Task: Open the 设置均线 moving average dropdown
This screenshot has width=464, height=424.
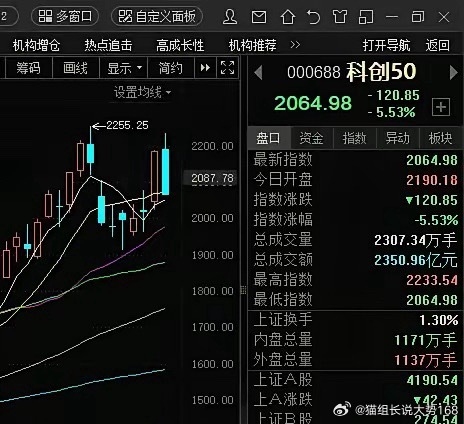Action: pos(142,92)
